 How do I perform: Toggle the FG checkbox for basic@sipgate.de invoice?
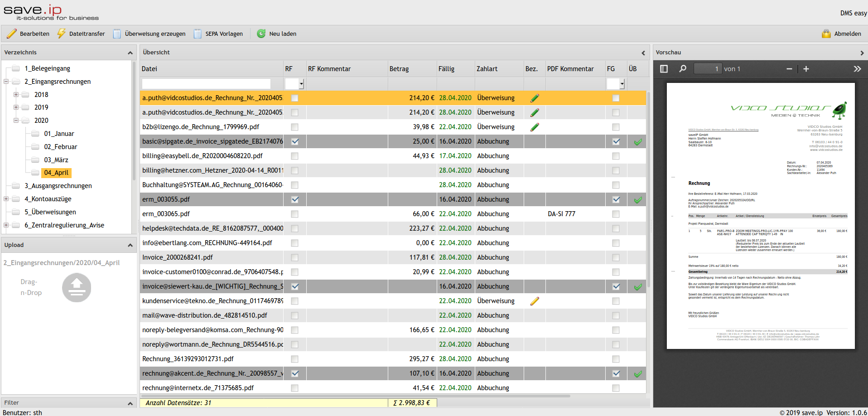[x=616, y=141]
